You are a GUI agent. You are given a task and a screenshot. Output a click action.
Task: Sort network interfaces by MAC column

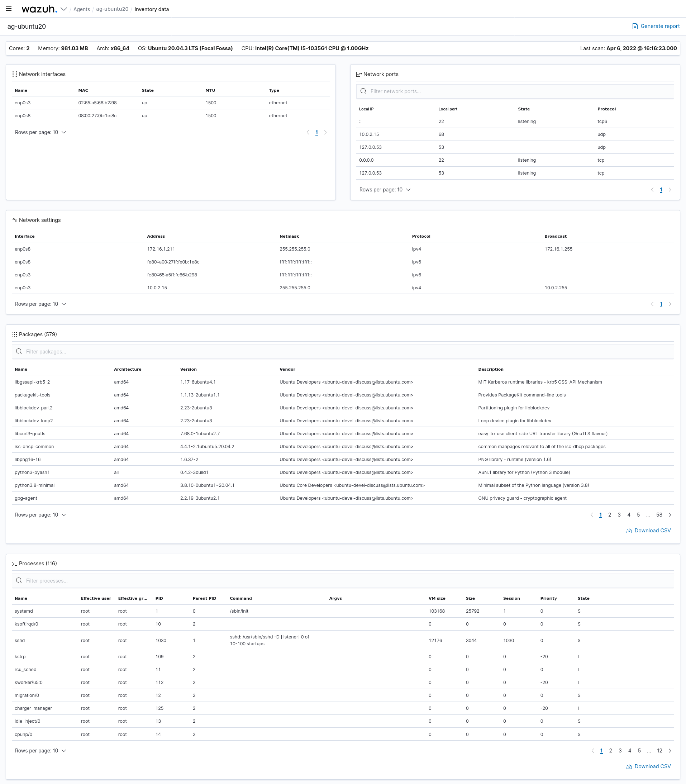[x=83, y=90]
